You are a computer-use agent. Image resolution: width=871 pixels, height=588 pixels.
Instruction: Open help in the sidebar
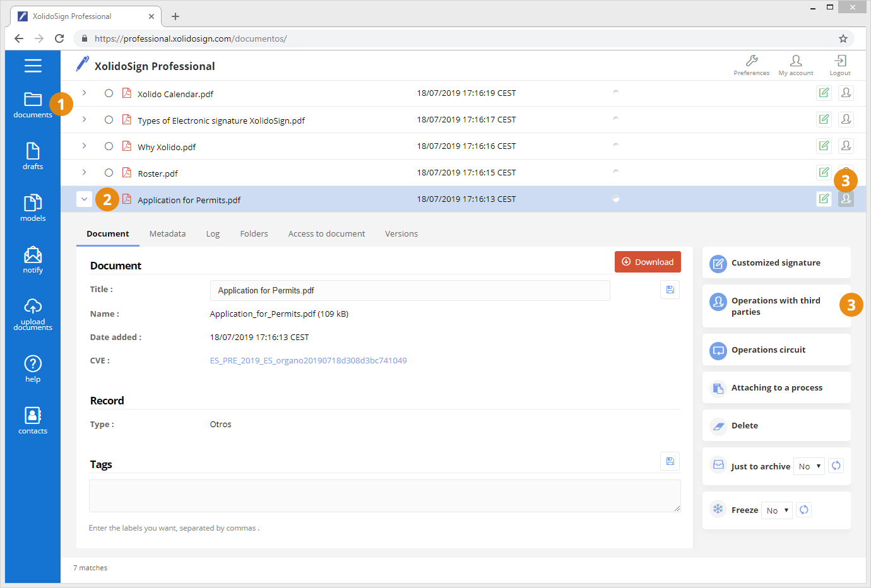pos(33,368)
